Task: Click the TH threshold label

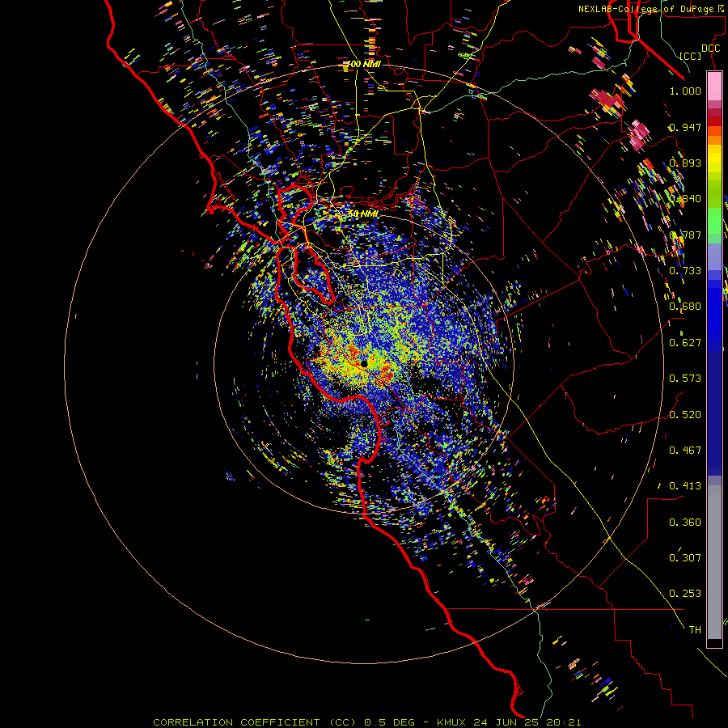Action: pyautogui.click(x=695, y=630)
